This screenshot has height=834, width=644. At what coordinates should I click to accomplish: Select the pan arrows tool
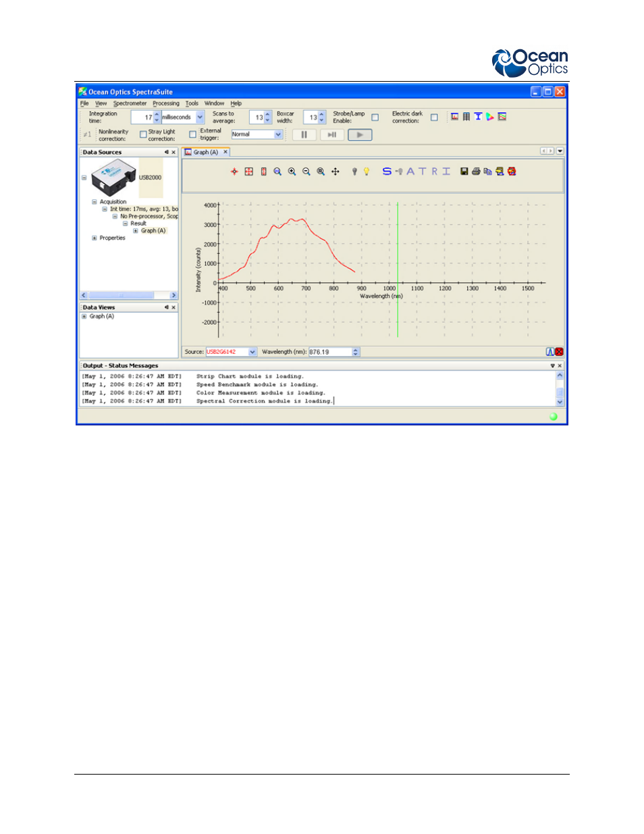tap(336, 172)
